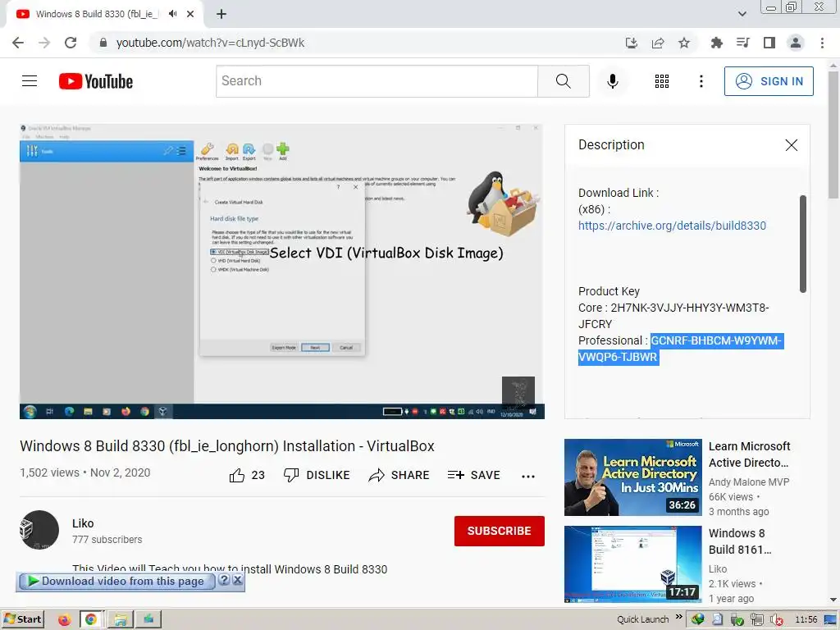The height and width of the screenshot is (630, 840).
Task: Click the video title text
Action: [x=227, y=446]
